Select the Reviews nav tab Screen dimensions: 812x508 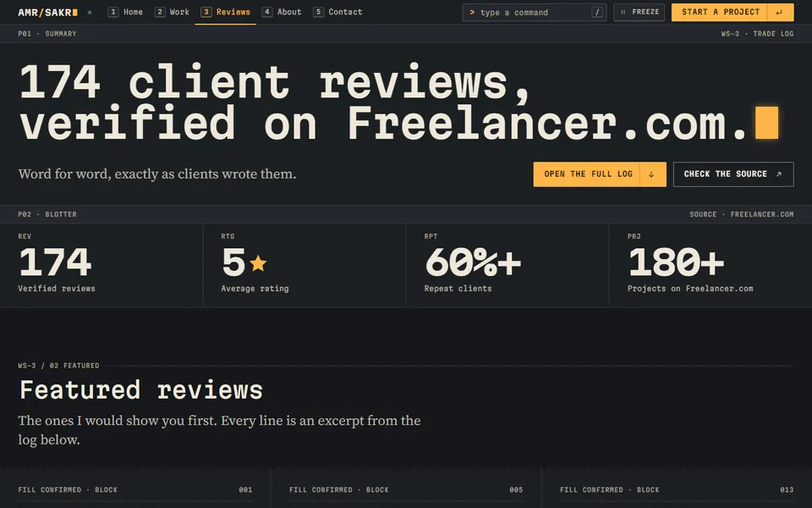225,12
